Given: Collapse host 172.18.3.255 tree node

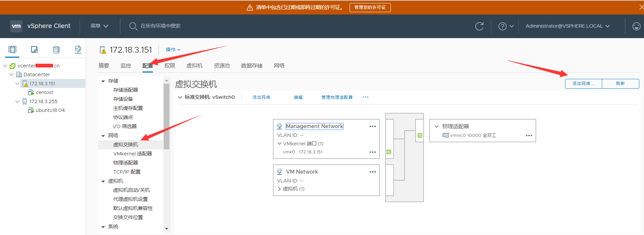Looking at the screenshot, I should click(x=17, y=101).
